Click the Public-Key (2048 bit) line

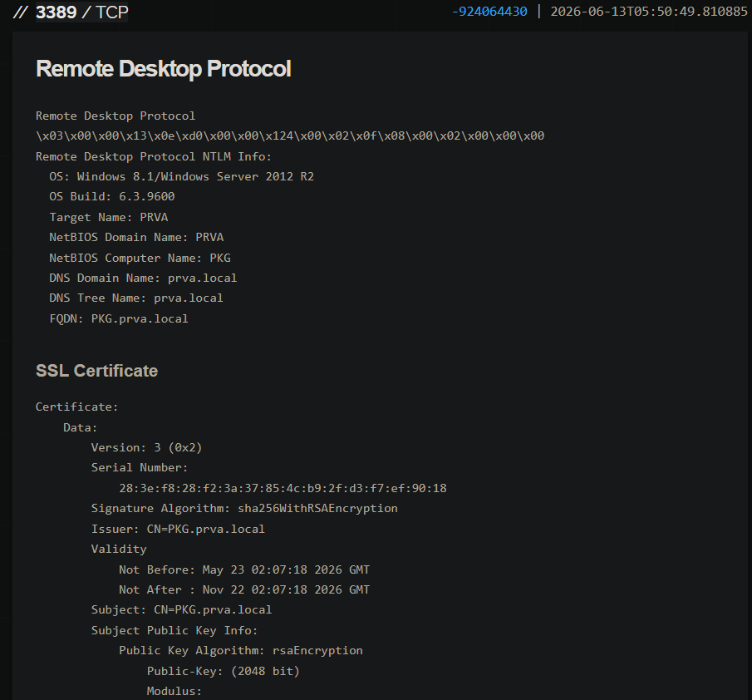coord(223,671)
